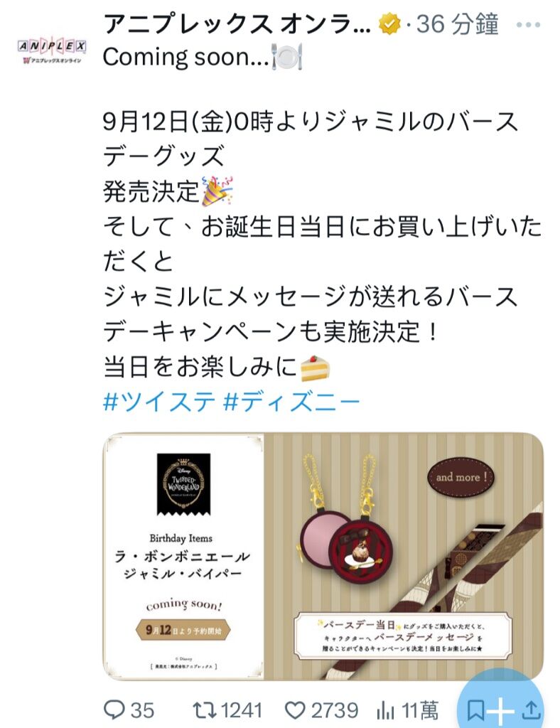
Task: Click the 'and more !' badge in image
Action: point(461,477)
